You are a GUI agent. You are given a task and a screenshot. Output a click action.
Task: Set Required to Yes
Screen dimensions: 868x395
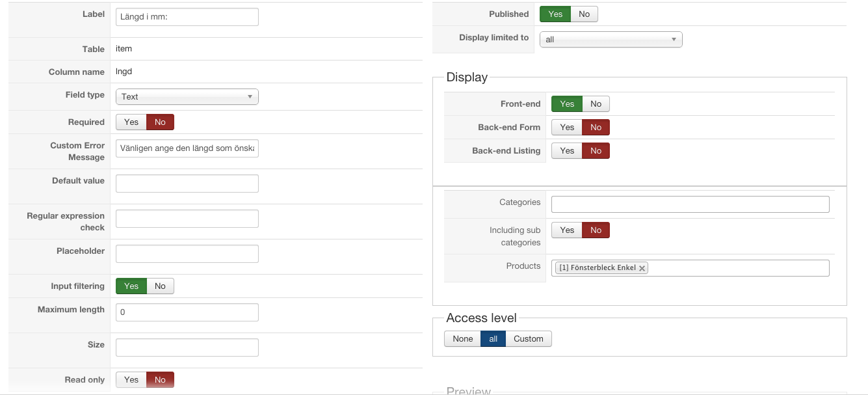tap(131, 122)
